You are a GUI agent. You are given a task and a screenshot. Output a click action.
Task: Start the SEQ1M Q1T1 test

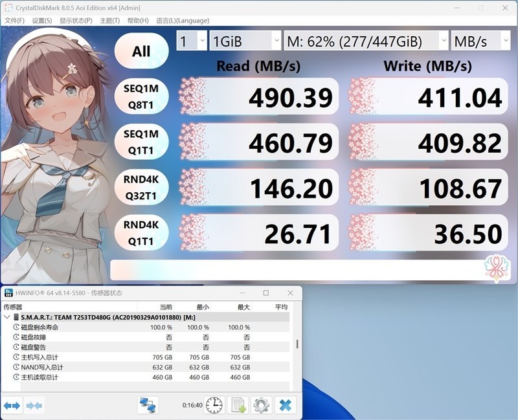click(x=141, y=142)
